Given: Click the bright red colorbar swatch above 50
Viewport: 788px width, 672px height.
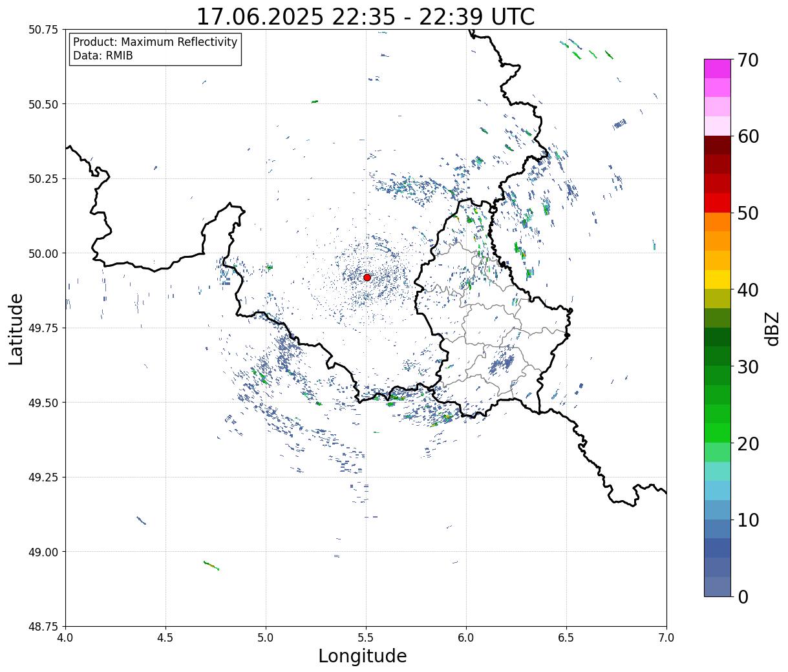Looking at the screenshot, I should [x=718, y=203].
